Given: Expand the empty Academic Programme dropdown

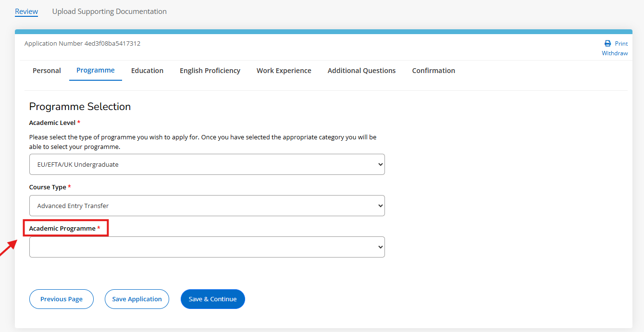Looking at the screenshot, I should coord(207,247).
